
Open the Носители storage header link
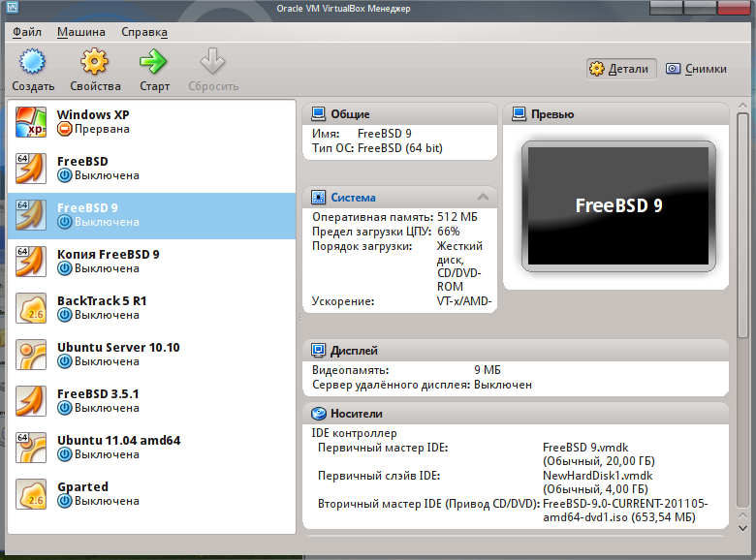point(357,414)
